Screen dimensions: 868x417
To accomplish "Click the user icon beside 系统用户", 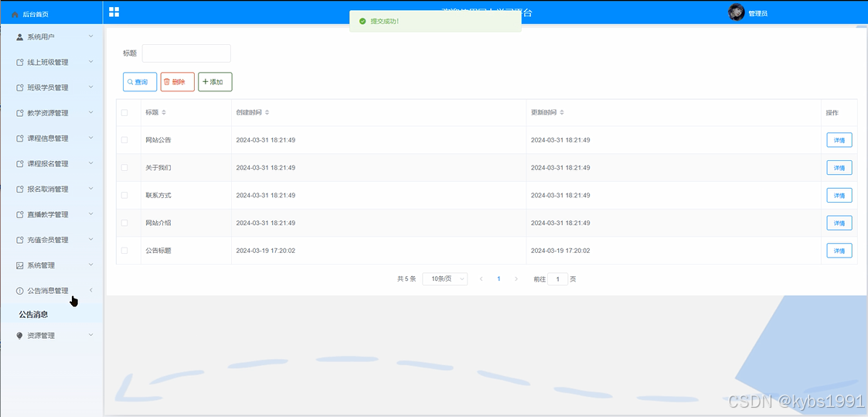I will pos(20,37).
